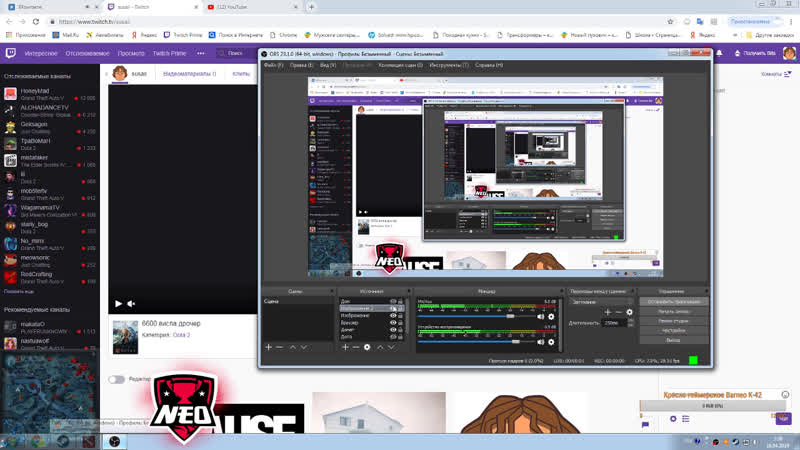This screenshot has height=450, width=800.
Task: Lock the Донат source
Action: [x=401, y=330]
